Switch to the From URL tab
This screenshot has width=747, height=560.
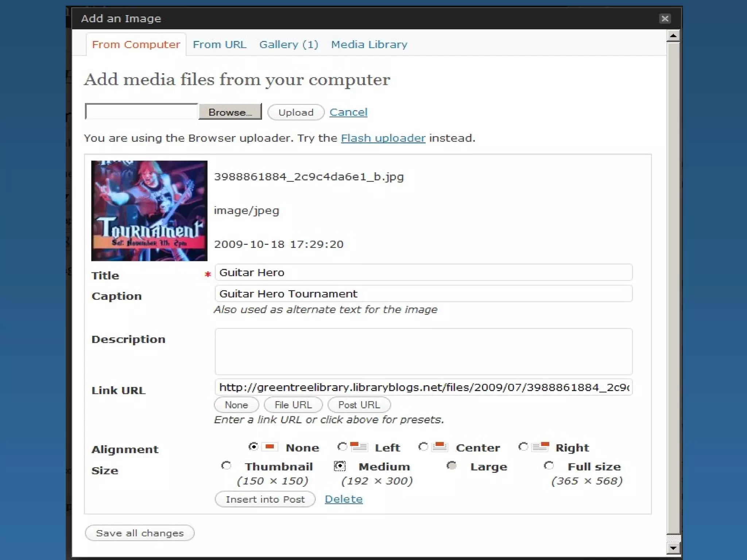tap(220, 44)
